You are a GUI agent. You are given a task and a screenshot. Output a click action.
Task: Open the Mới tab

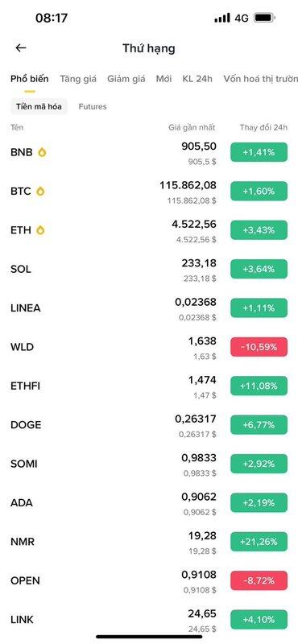pyautogui.click(x=163, y=79)
